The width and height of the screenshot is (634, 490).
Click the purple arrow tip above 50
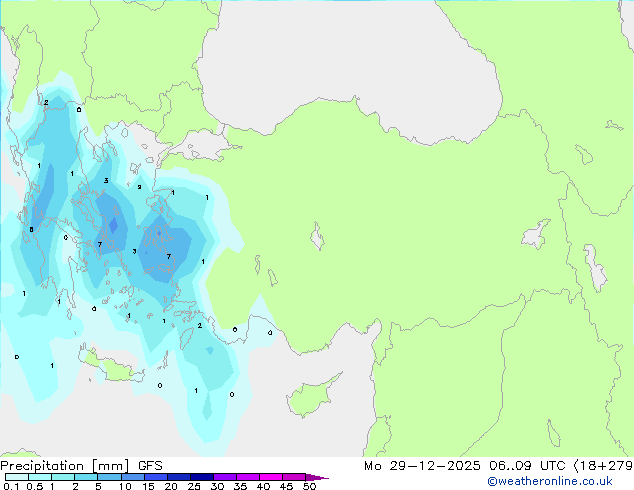click(x=317, y=477)
